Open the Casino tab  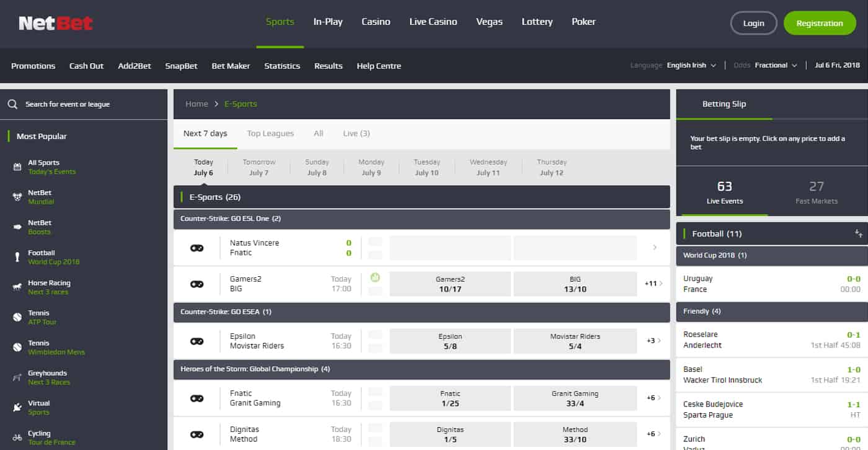click(376, 22)
